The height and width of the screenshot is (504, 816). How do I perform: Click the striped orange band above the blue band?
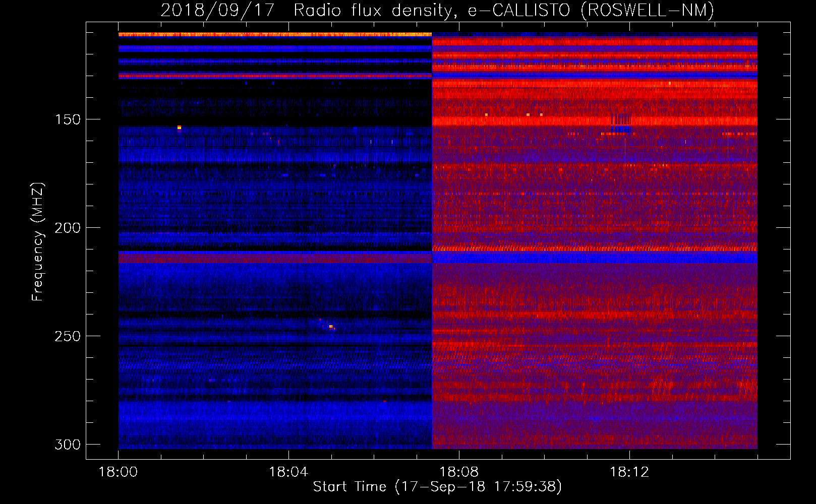tap(595, 247)
